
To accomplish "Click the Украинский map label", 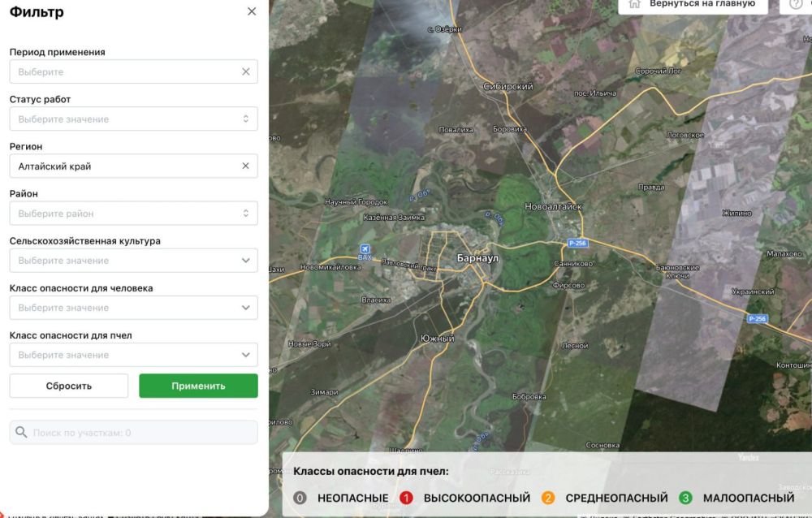I will click(x=753, y=291).
